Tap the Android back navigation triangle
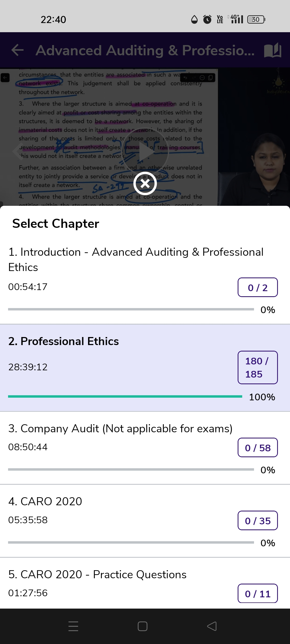Viewport: 290px width, 644px height. point(212,626)
